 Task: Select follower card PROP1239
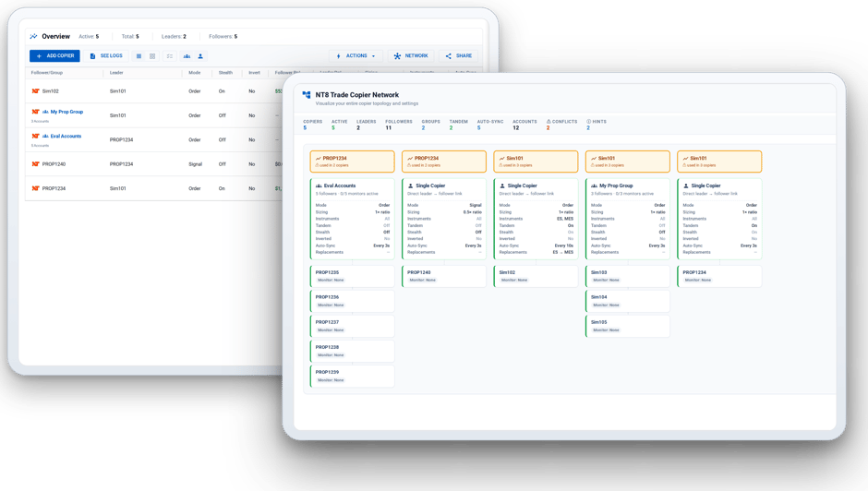[353, 376]
